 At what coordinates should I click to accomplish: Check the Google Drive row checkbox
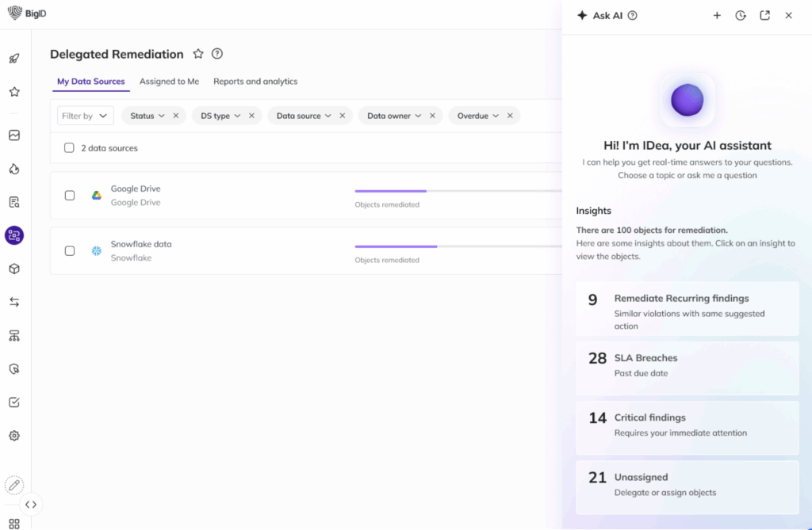[70, 196]
